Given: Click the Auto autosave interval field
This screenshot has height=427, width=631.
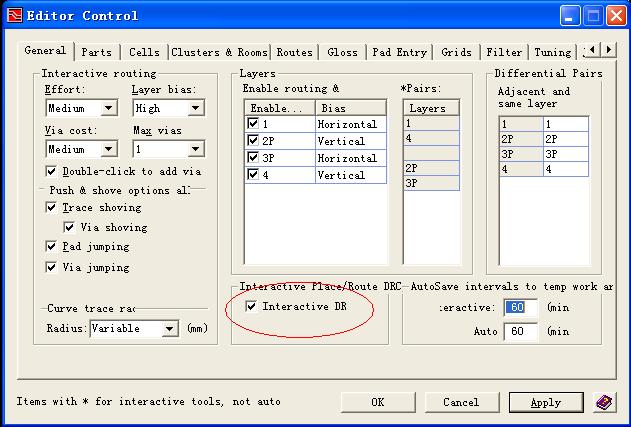Looking at the screenshot, I should tap(520, 331).
